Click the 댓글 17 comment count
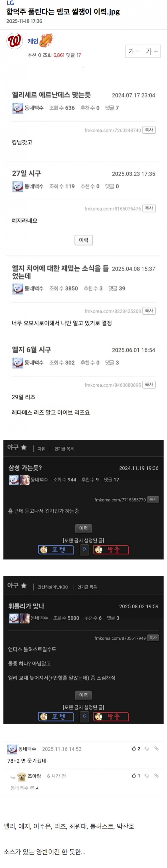167x868 pixels. pos(73,55)
